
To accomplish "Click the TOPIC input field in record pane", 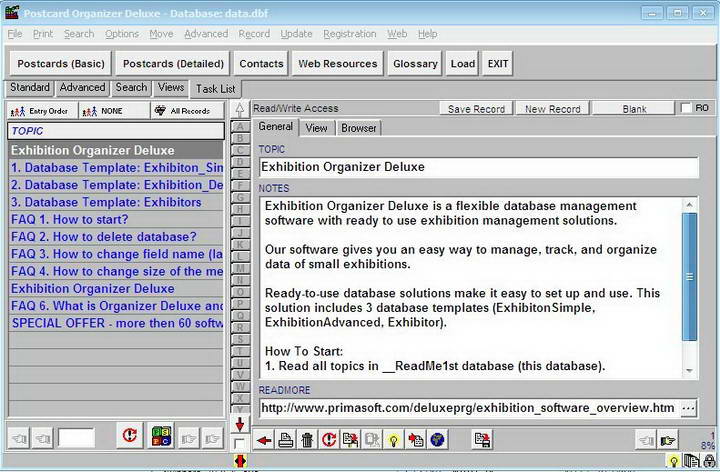I will click(478, 167).
